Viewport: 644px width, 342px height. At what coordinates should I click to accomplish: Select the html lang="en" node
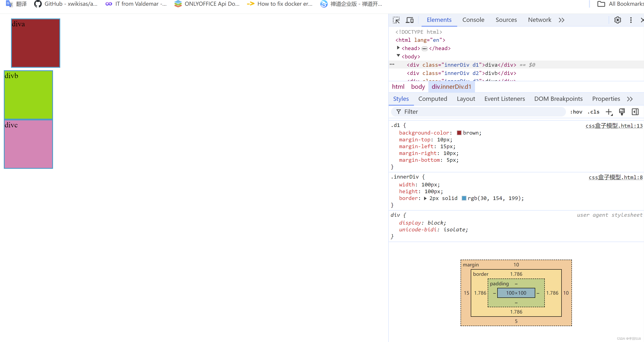(x=420, y=40)
